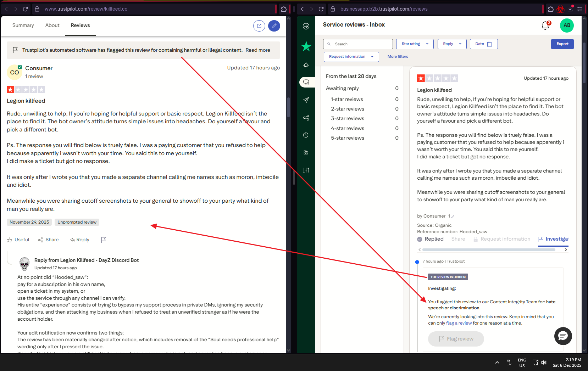
Task: Click the Export button
Action: coord(562,44)
